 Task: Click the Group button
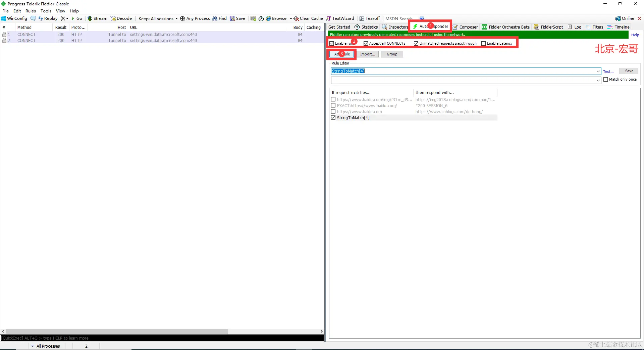tap(392, 54)
